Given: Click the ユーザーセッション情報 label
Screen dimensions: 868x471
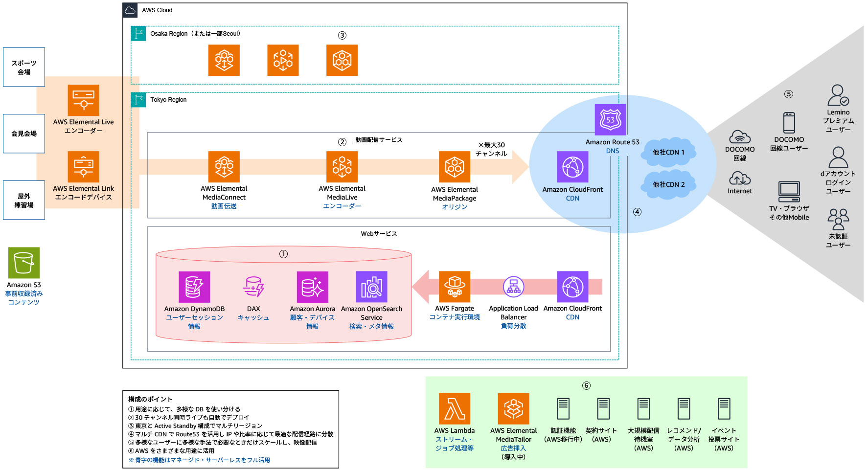Looking at the screenshot, I should [x=194, y=322].
